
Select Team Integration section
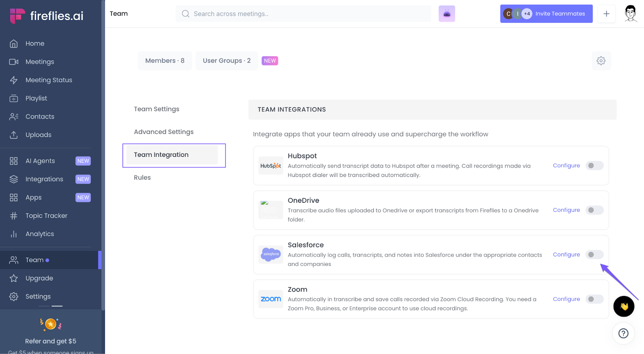(172, 155)
